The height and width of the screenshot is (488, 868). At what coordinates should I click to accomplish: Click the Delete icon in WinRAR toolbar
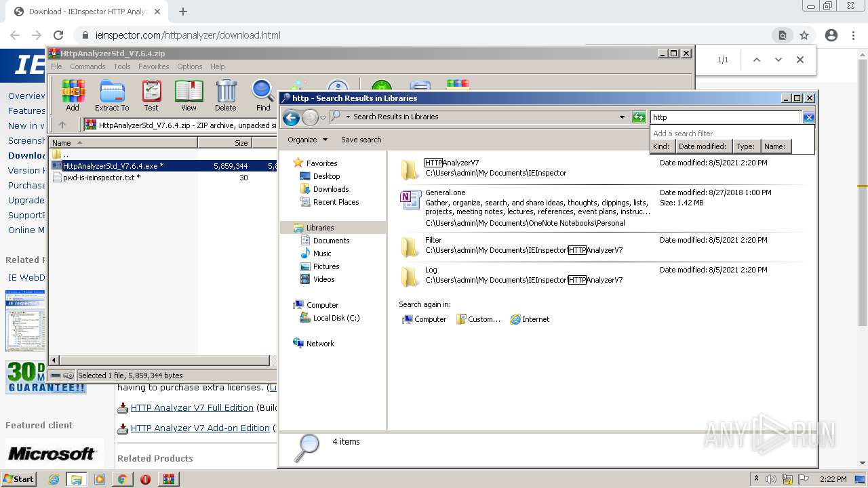[x=226, y=96]
